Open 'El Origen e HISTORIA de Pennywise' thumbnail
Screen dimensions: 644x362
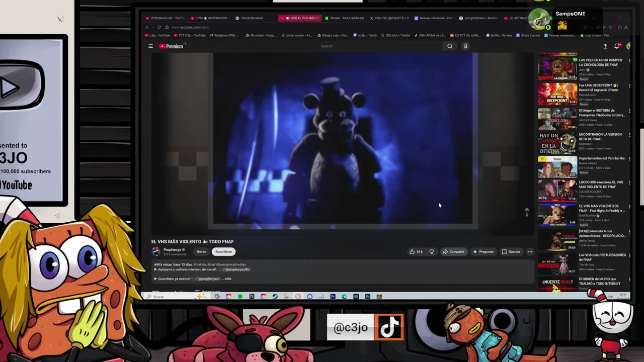tap(557, 119)
